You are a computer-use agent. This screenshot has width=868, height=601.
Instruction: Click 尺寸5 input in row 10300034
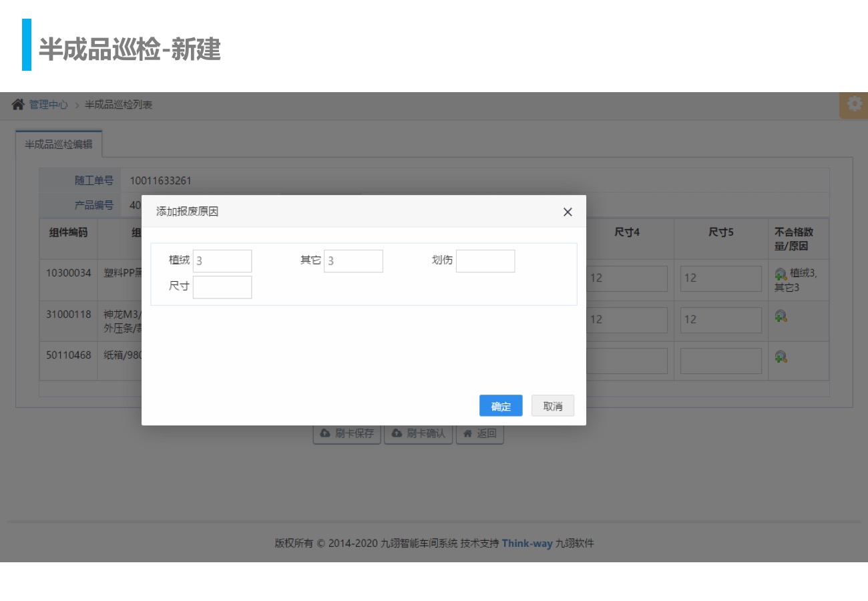point(720,278)
